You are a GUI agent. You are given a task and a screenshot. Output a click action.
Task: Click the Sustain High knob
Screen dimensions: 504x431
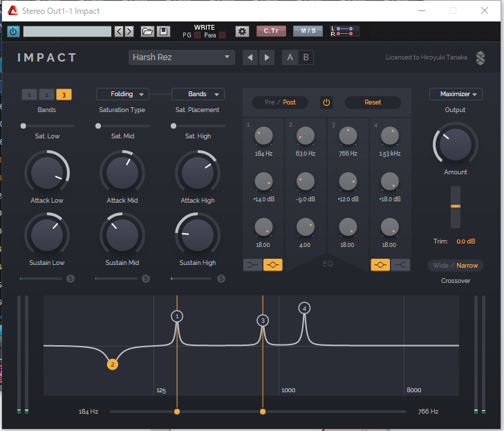[x=198, y=235]
